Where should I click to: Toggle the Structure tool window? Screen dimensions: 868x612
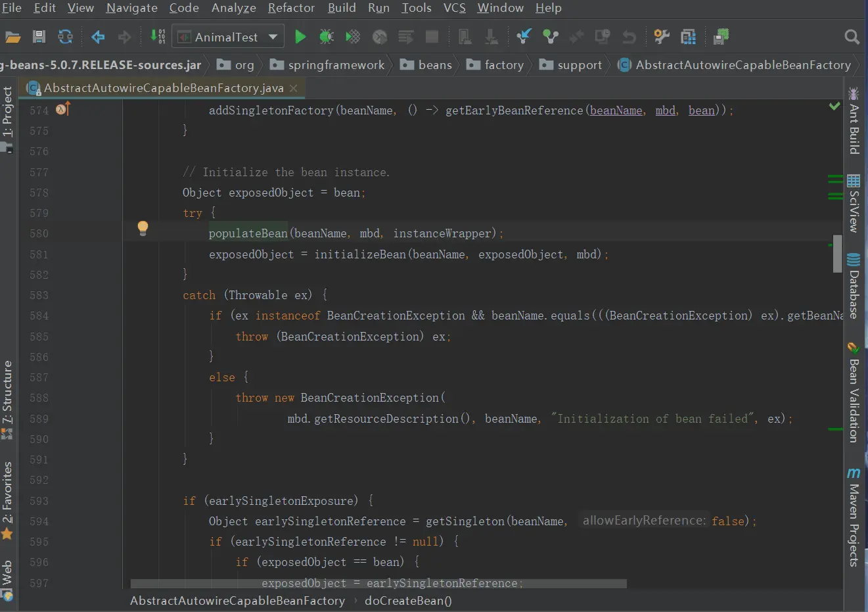7,391
